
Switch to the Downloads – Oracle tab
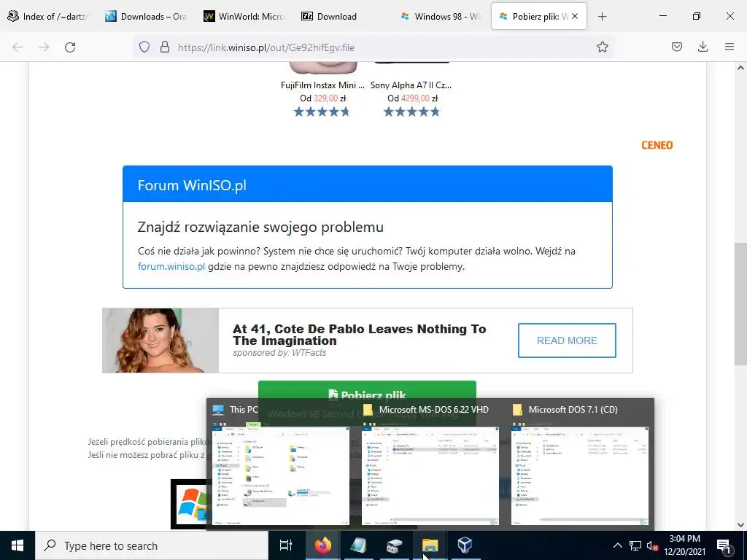(147, 16)
